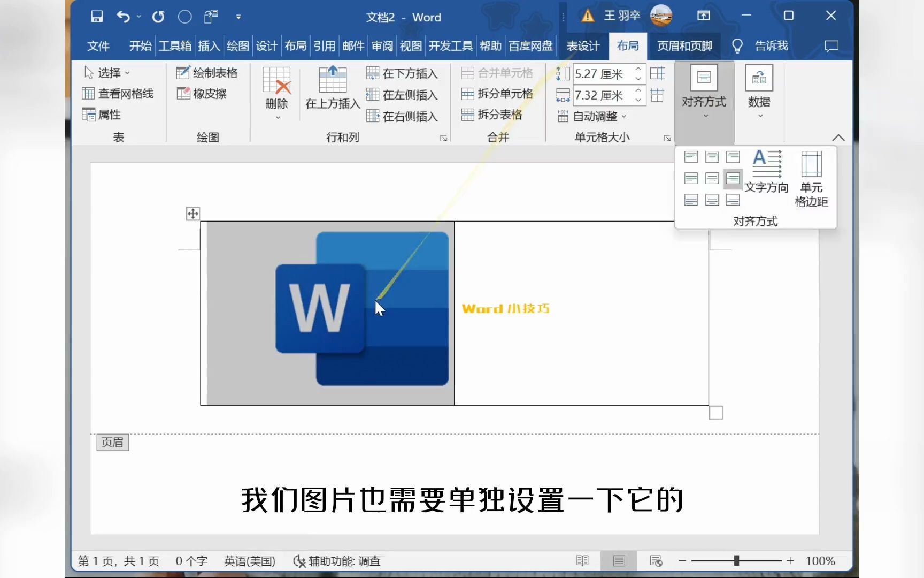Open the customize quick access toolbar arrow
The width and height of the screenshot is (924, 578).
(x=238, y=17)
